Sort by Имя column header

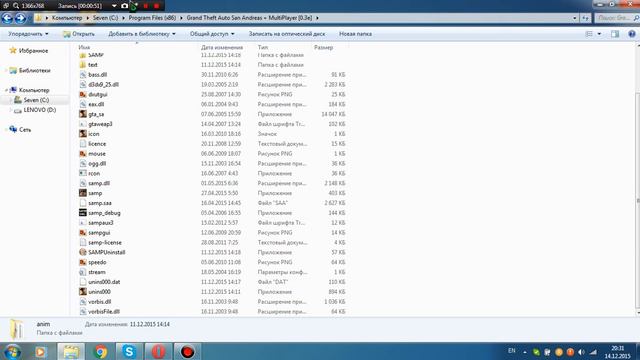click(84, 48)
